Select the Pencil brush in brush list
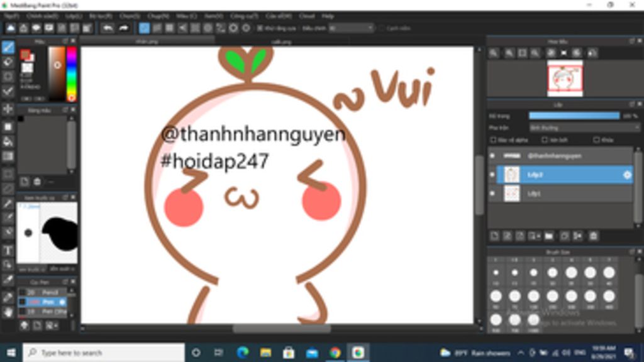Screen dimensions: 644x362 click(42, 292)
